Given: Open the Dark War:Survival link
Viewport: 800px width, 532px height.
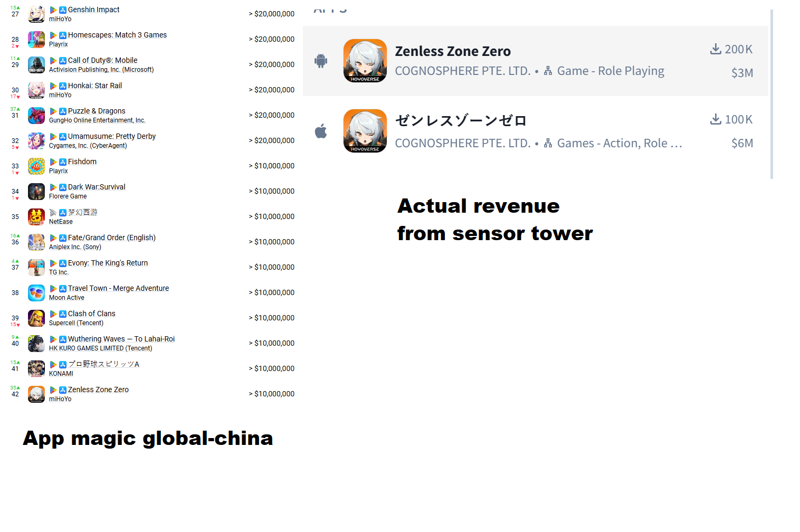Looking at the screenshot, I should 97,187.
